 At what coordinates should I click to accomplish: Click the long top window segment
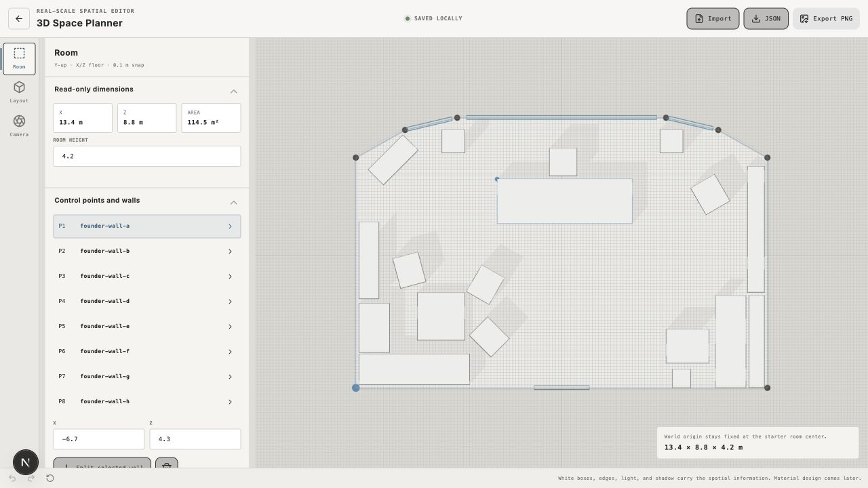click(x=561, y=117)
